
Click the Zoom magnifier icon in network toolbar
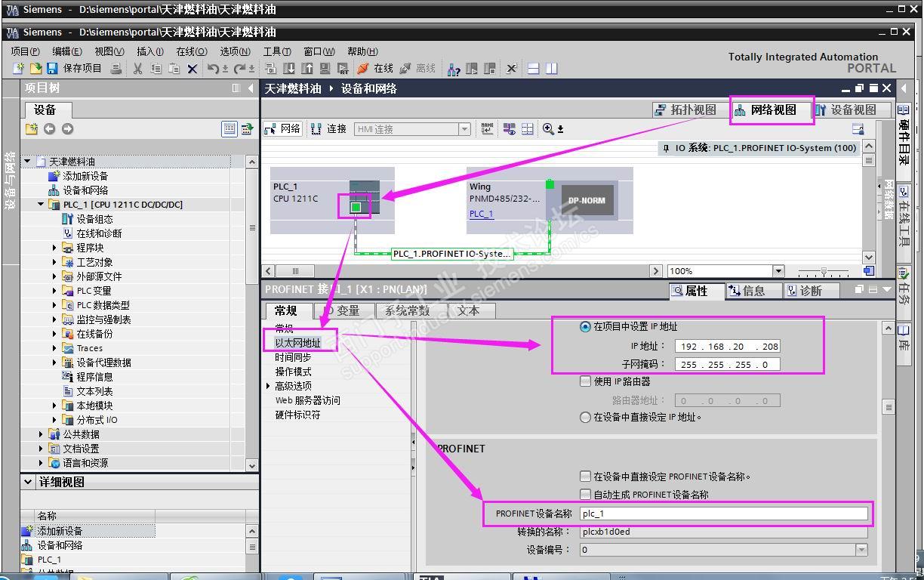point(549,129)
